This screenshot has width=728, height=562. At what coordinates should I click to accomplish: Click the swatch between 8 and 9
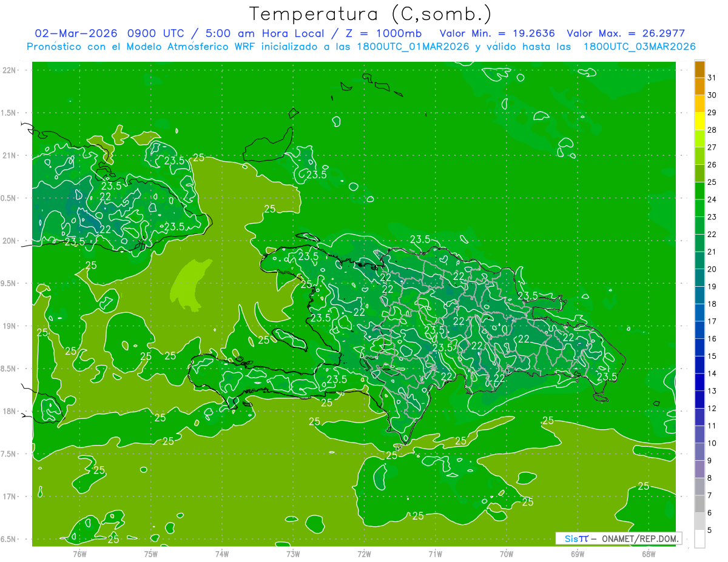[699, 469]
